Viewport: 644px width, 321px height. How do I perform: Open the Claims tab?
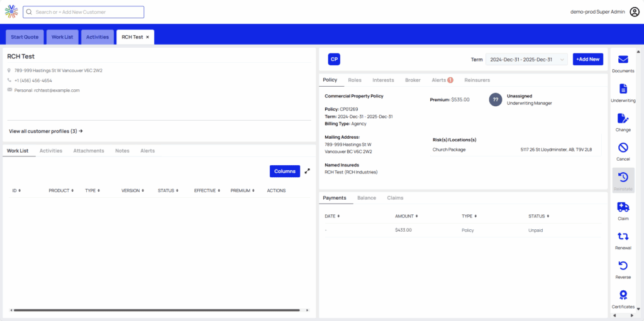coord(395,198)
